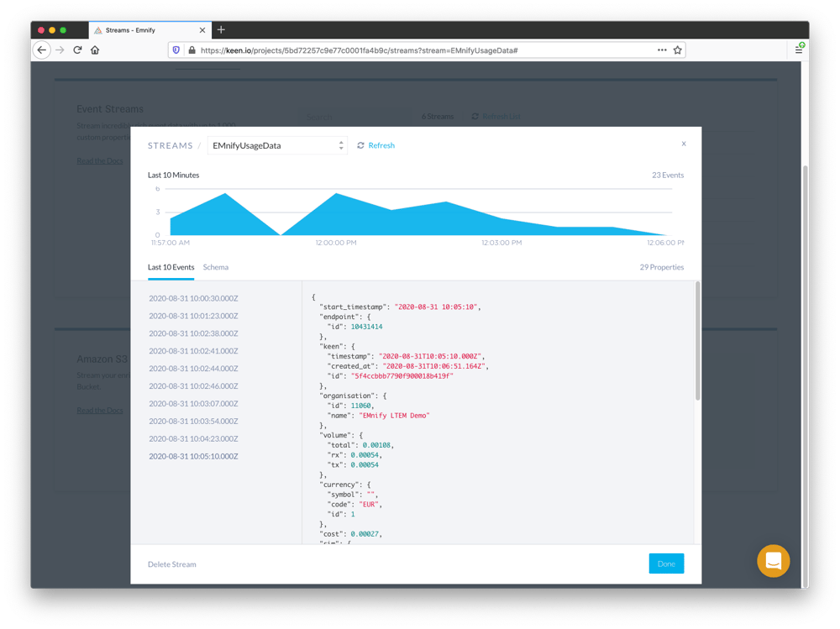Viewport: 840px width, 629px height.
Task: Click the browser back arrow
Action: (x=42, y=50)
